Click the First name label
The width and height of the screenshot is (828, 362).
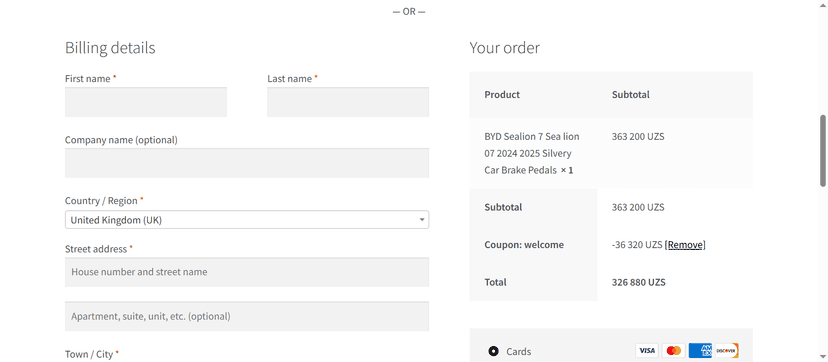[x=88, y=79]
